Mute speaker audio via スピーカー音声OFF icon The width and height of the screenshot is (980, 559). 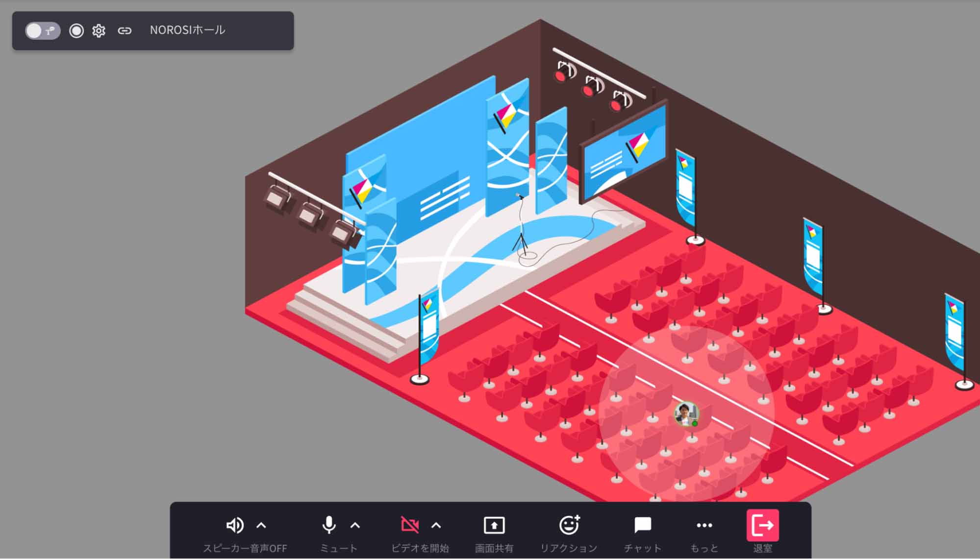click(235, 525)
